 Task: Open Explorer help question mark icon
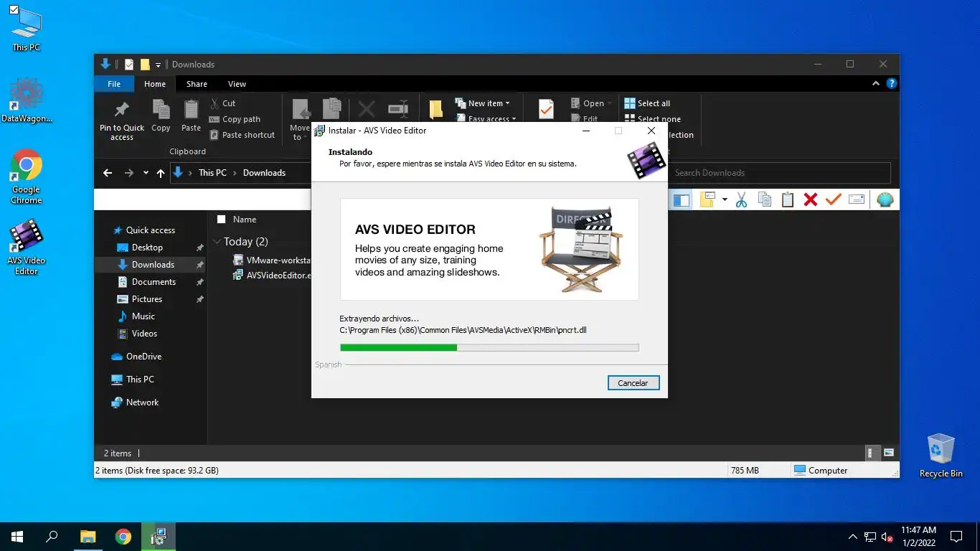(x=892, y=84)
